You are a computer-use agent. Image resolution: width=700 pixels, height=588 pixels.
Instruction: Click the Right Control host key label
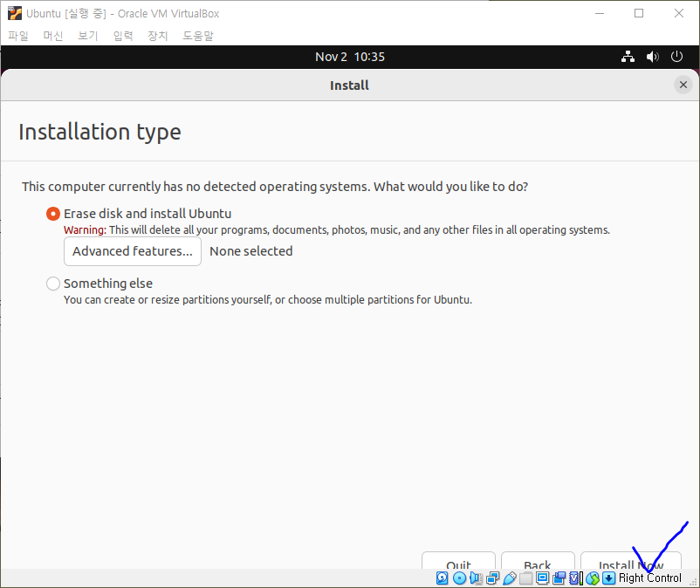pos(650,578)
